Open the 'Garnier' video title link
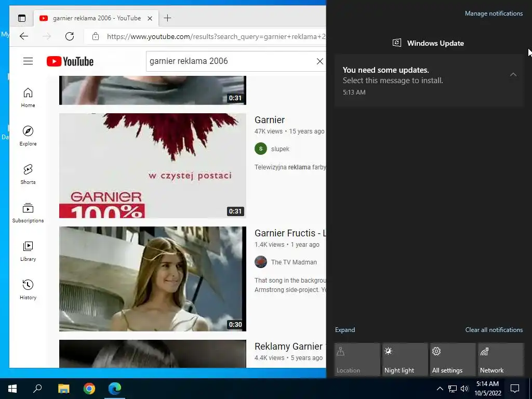The image size is (532, 399). (270, 120)
